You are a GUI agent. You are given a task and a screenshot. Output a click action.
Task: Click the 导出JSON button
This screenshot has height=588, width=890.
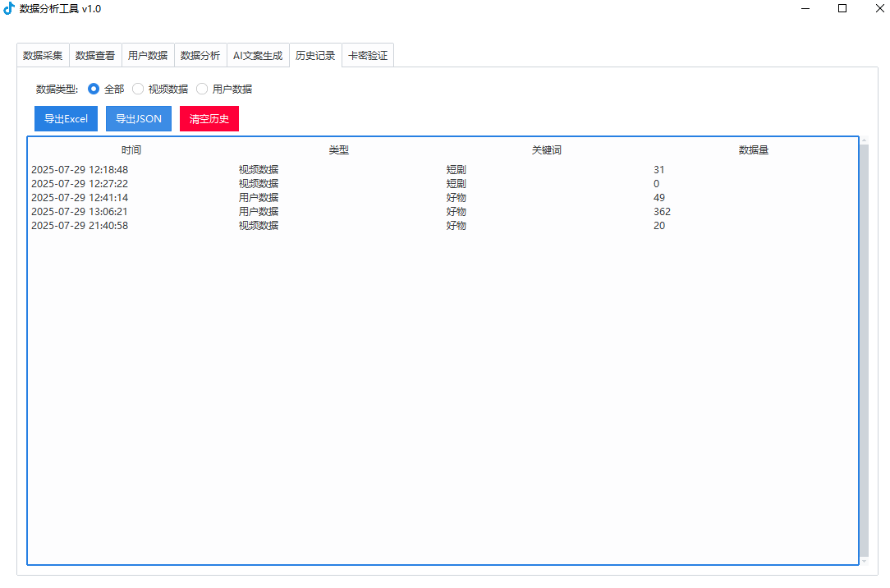point(139,119)
